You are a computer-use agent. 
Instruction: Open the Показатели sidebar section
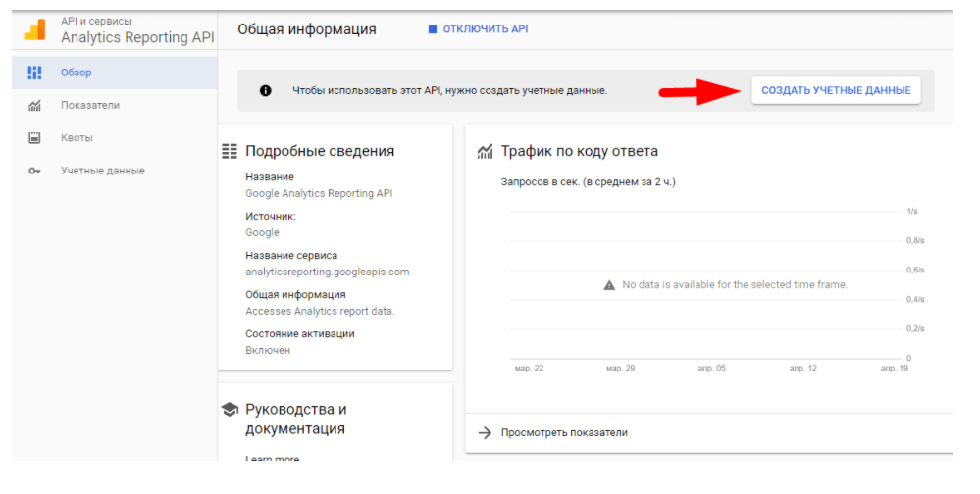coord(115,106)
